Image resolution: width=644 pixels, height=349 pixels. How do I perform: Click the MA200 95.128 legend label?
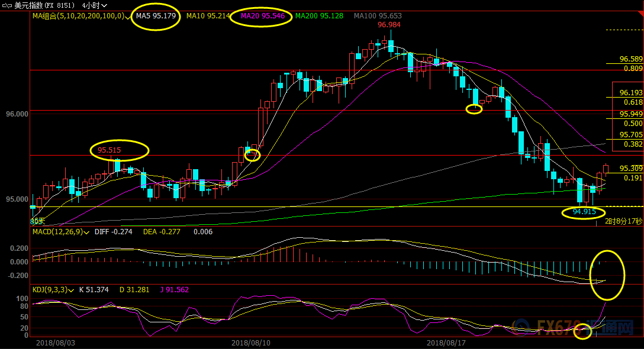319,16
